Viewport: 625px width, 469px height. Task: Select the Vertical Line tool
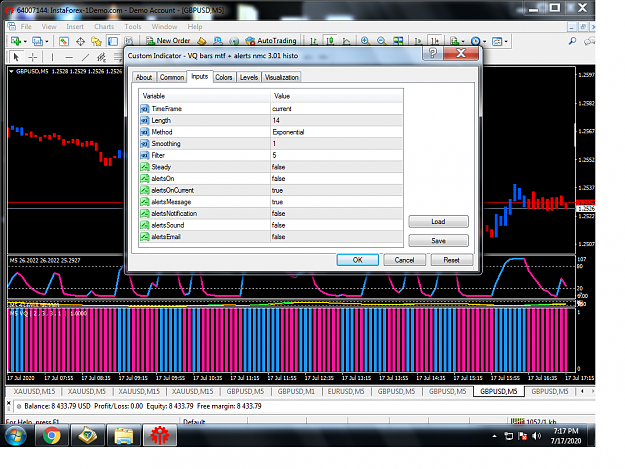(x=52, y=57)
